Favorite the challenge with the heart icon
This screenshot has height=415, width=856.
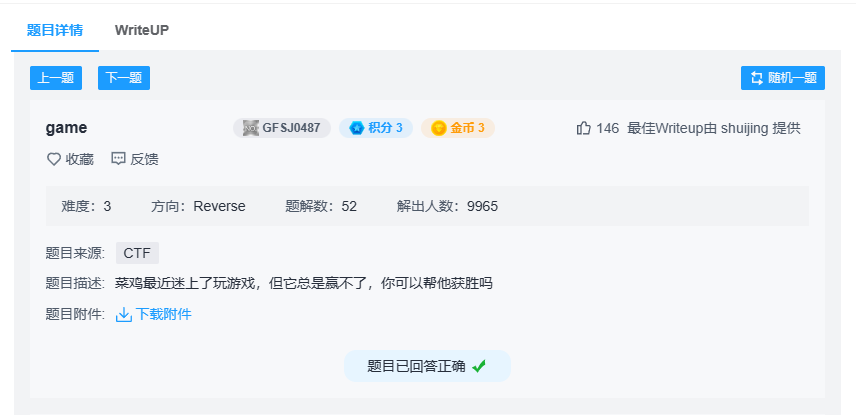click(x=54, y=159)
